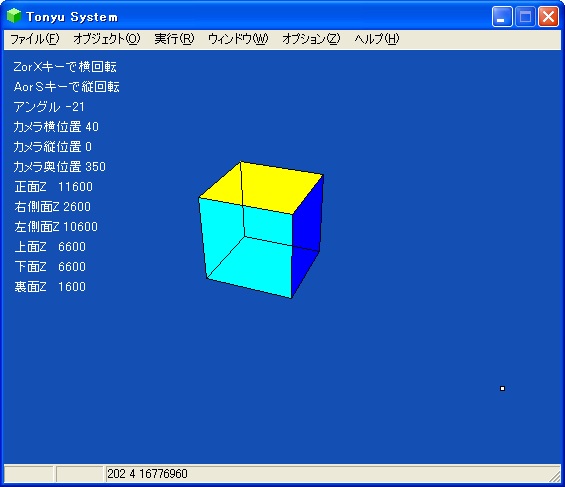
Task: Click the green cube Tonyu System icon
Action: tap(14, 16)
